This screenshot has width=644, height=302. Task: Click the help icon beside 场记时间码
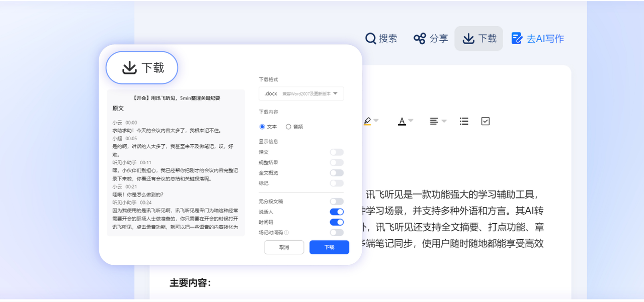click(287, 233)
